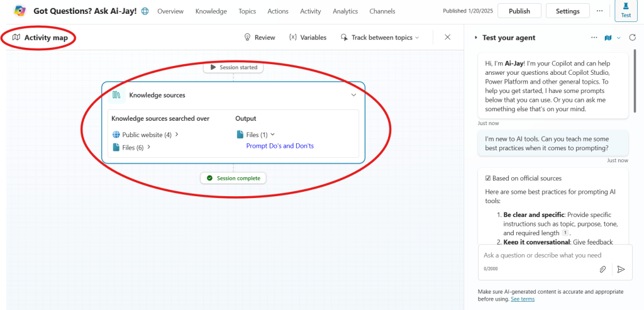
Task: Click the Output heading
Action: coord(246,118)
